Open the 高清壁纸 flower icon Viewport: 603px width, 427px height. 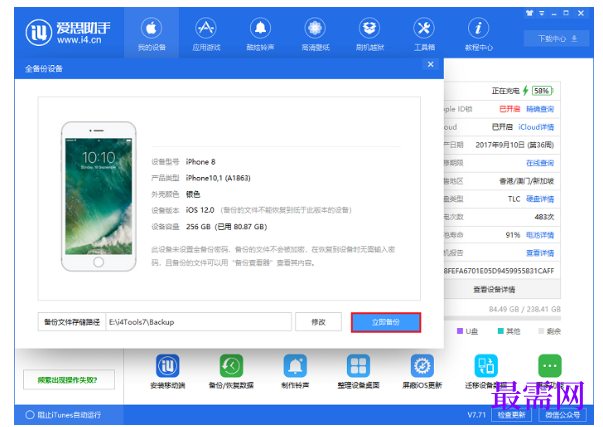click(x=315, y=28)
